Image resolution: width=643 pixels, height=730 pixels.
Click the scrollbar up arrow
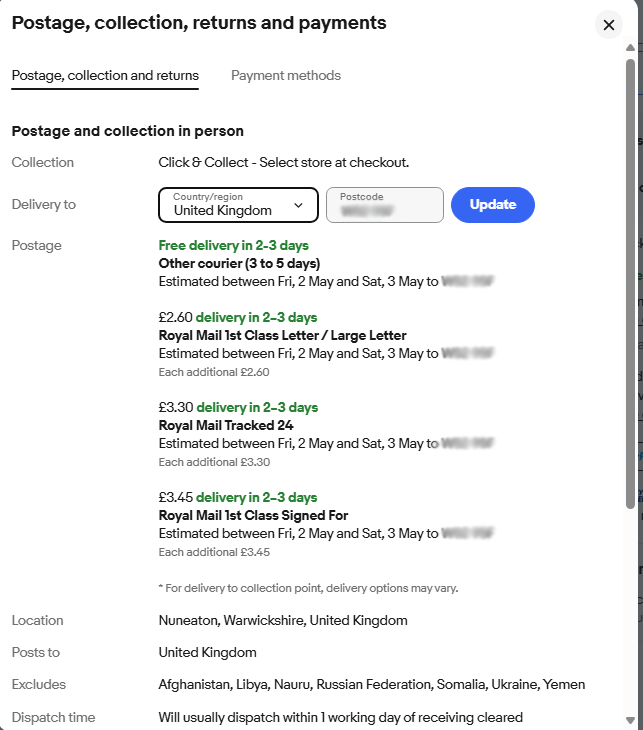point(630,47)
